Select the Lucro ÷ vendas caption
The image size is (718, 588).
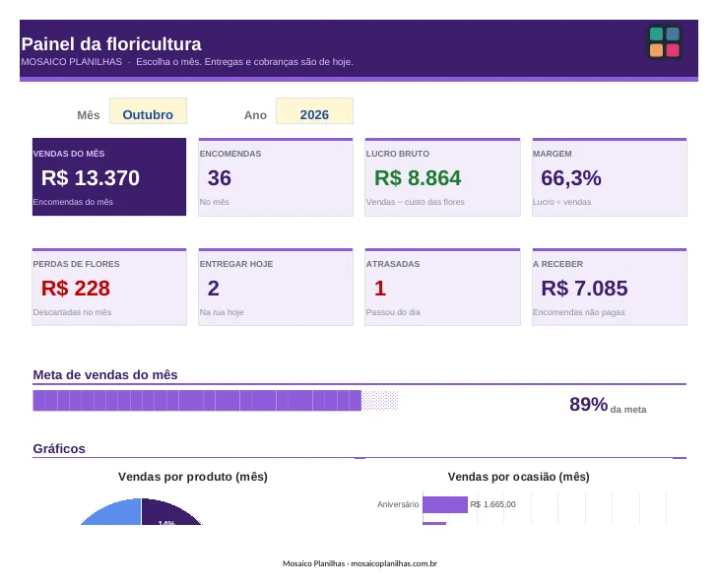click(x=561, y=202)
